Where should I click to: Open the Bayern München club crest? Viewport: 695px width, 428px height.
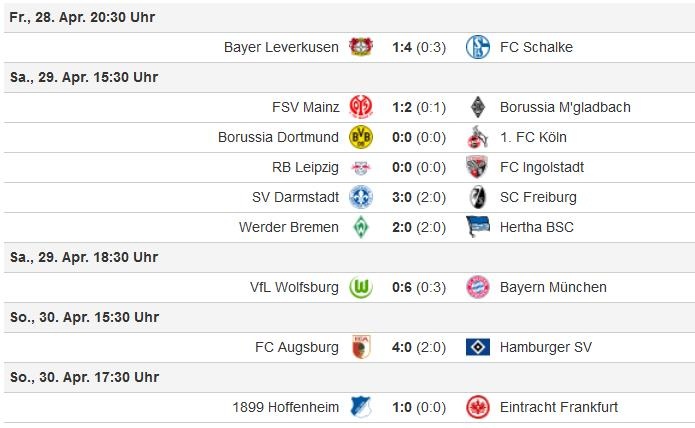(x=478, y=287)
